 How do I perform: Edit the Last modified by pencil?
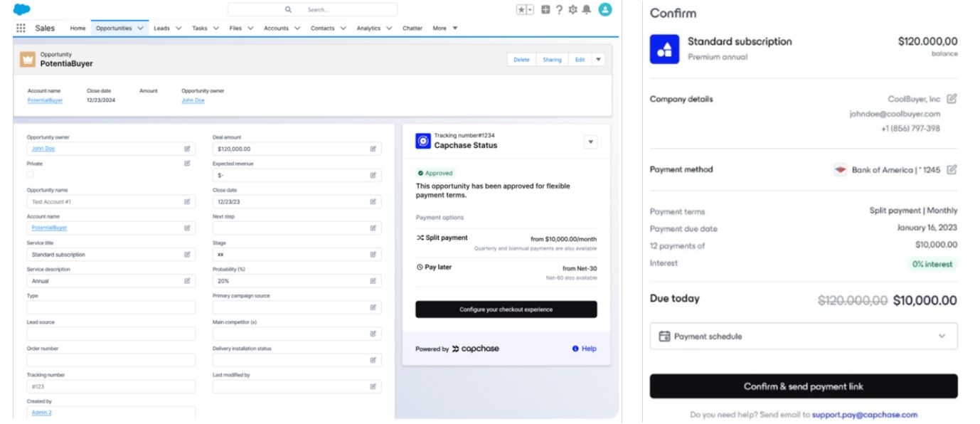click(373, 386)
